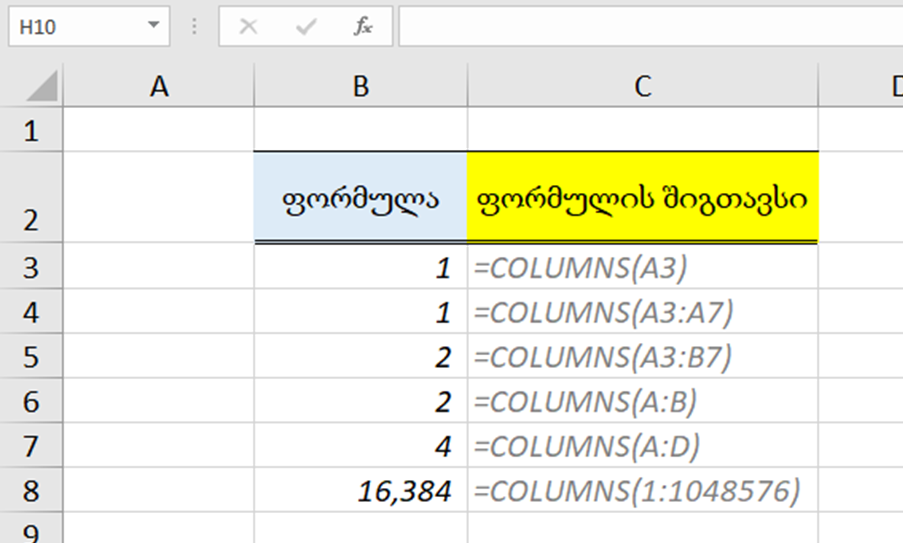Open the Insert Function fx icon
The width and height of the screenshot is (903, 543).
point(363,26)
